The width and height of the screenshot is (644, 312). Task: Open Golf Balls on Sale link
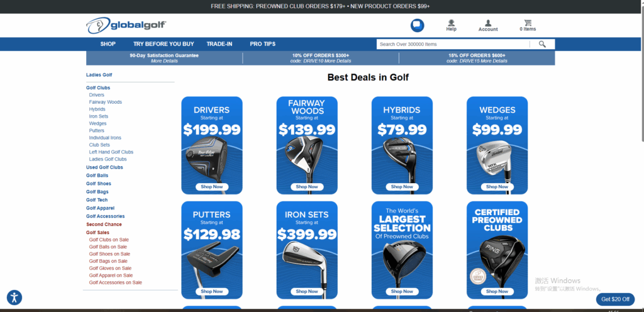(108, 247)
